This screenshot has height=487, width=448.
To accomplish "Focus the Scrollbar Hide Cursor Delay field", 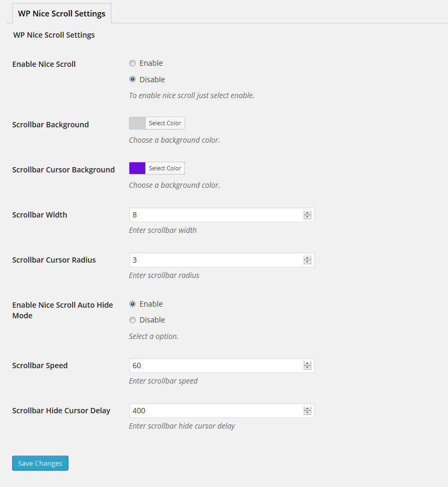I will click(x=222, y=411).
